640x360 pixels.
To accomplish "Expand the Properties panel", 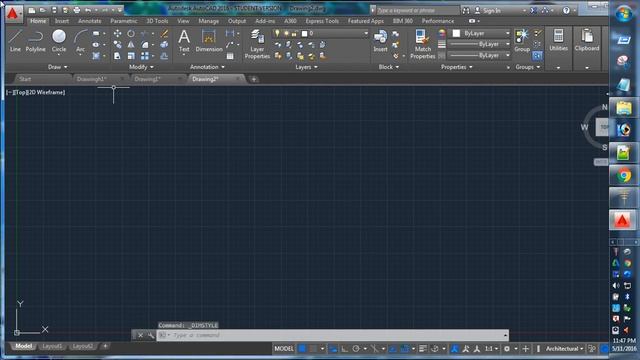I will tap(457, 67).
